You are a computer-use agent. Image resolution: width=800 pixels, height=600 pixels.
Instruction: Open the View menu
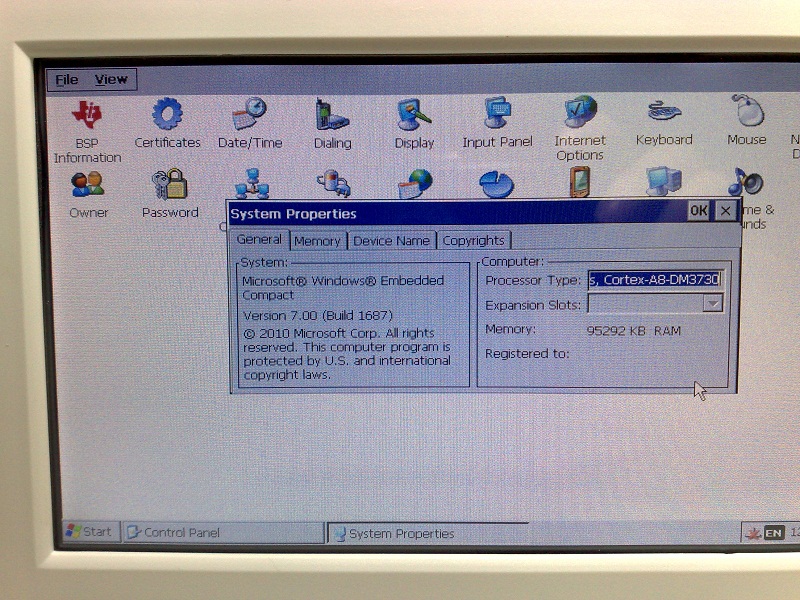click(110, 79)
